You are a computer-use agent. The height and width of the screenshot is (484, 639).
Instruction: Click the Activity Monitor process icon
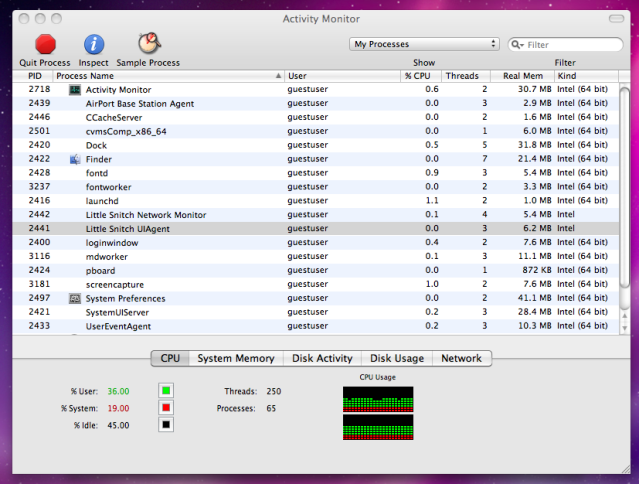pos(75,90)
